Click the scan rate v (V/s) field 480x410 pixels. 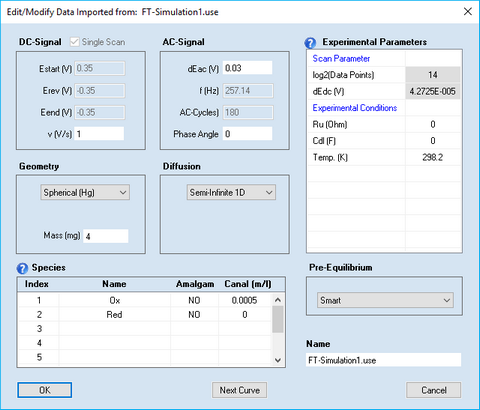[99, 134]
